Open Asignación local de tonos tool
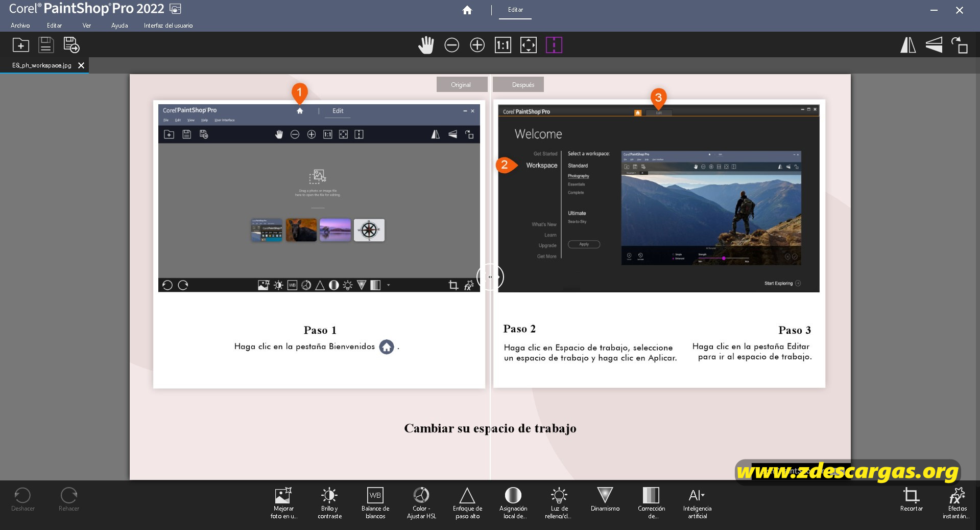Screen dimensions: 980x530 point(513,503)
